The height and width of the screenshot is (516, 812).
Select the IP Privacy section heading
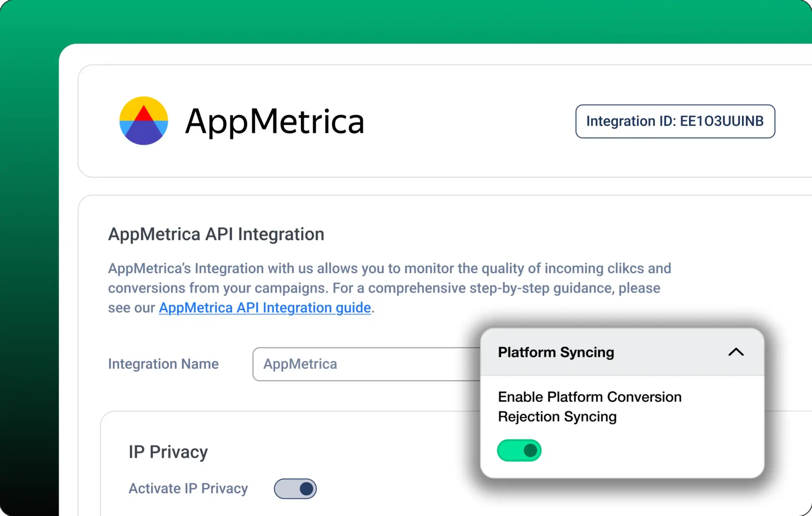pyautogui.click(x=168, y=451)
